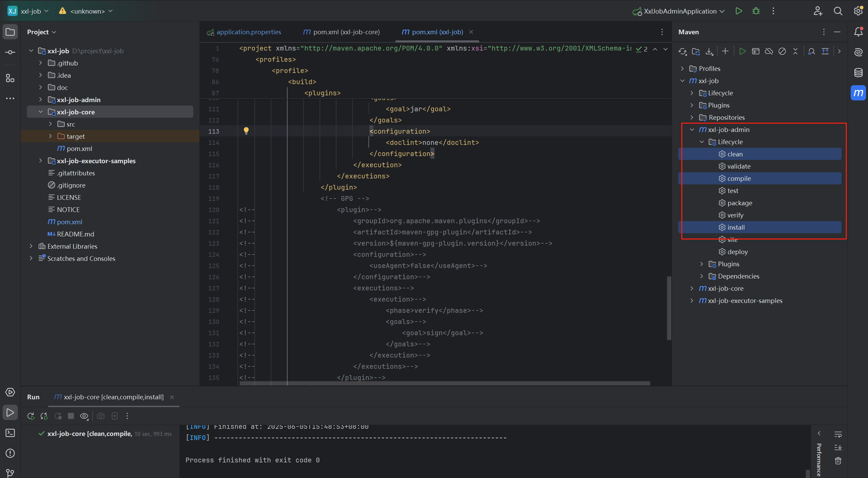Open Maven panel options menu
868x478 pixels.
824,32
